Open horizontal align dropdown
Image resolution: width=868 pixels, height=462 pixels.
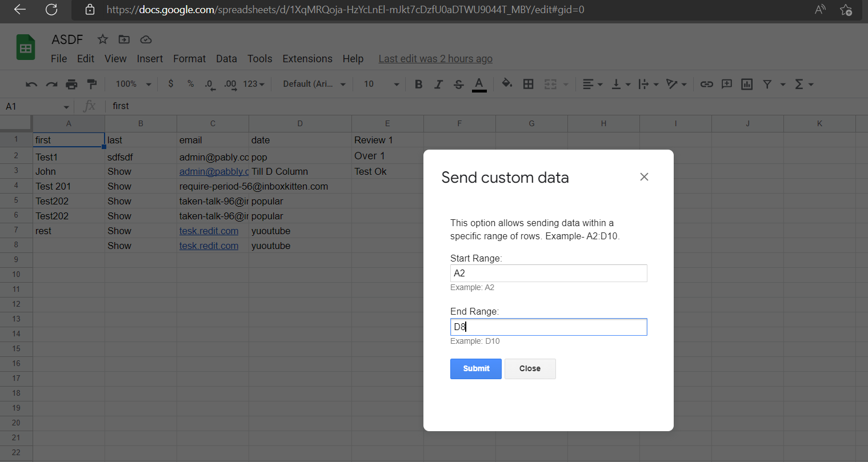pos(593,84)
